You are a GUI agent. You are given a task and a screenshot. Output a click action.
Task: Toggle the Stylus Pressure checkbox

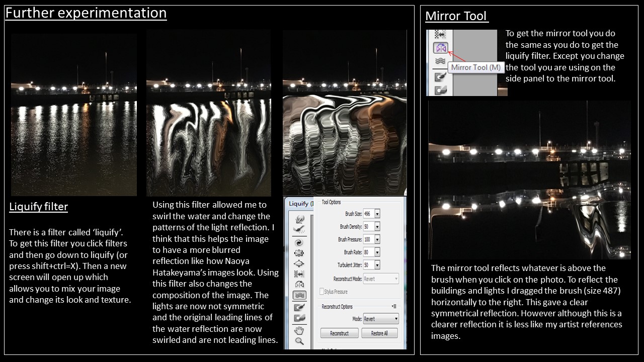point(321,292)
